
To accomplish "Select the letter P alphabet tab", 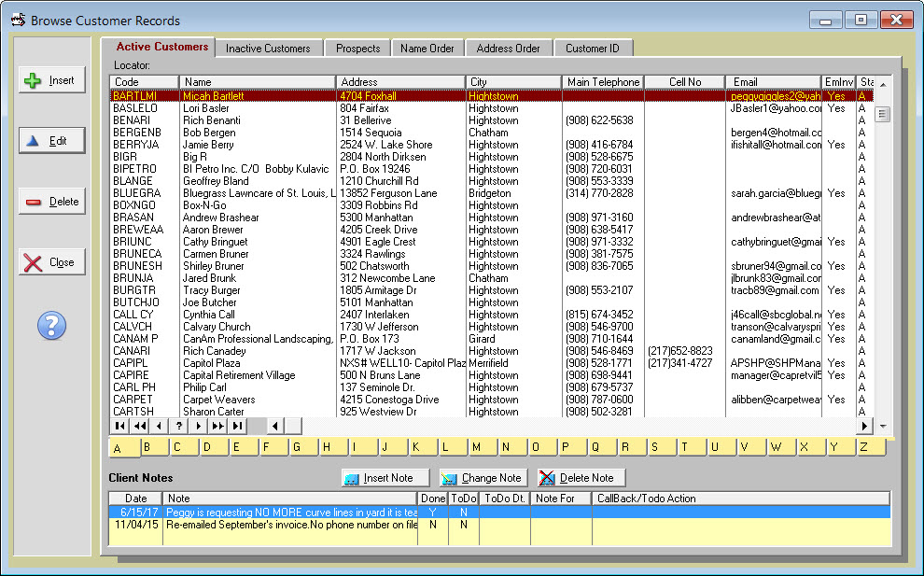I will 573,447.
